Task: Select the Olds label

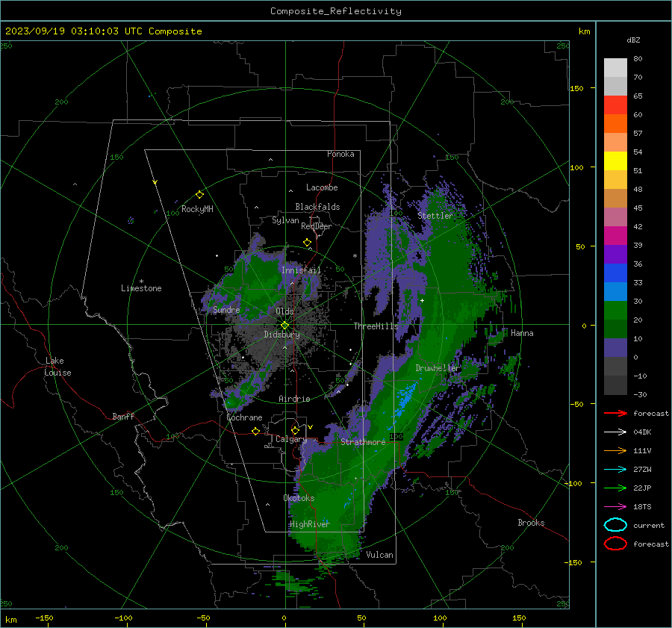Action: coord(284,311)
